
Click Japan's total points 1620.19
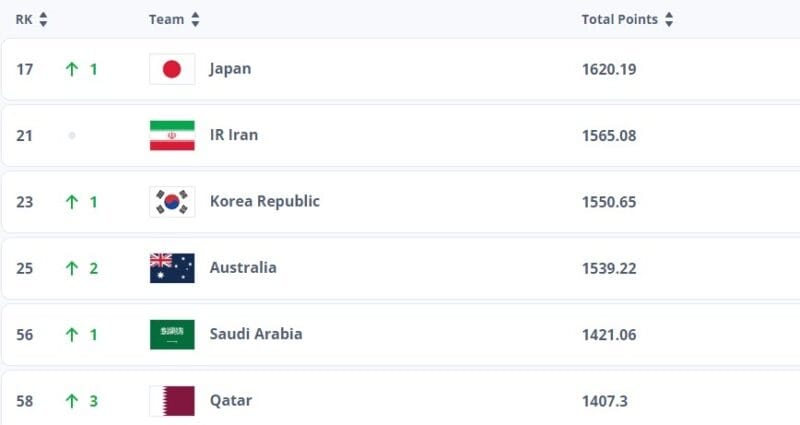tap(609, 69)
